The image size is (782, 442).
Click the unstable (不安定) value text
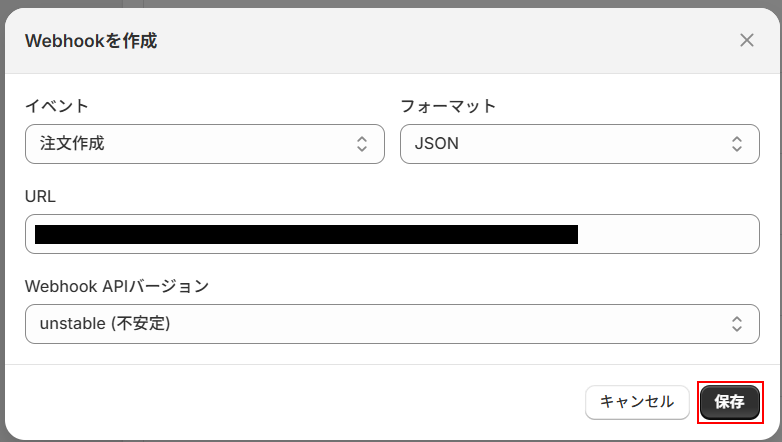pos(105,324)
